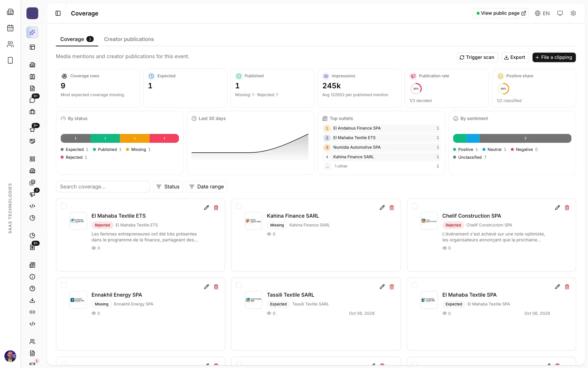Image resolution: width=588 pixels, height=368 pixels.
Task: Open the info circle icon in sidebar
Action: (32, 277)
